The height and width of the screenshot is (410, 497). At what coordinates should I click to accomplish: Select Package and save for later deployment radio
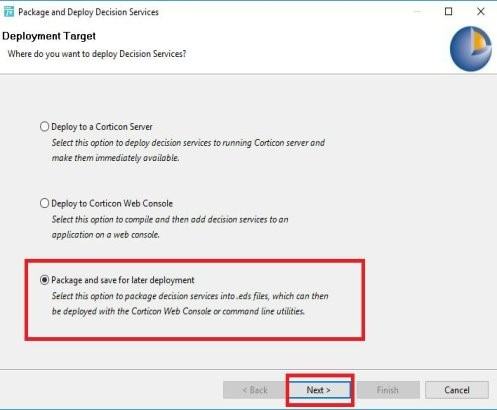click(x=44, y=280)
